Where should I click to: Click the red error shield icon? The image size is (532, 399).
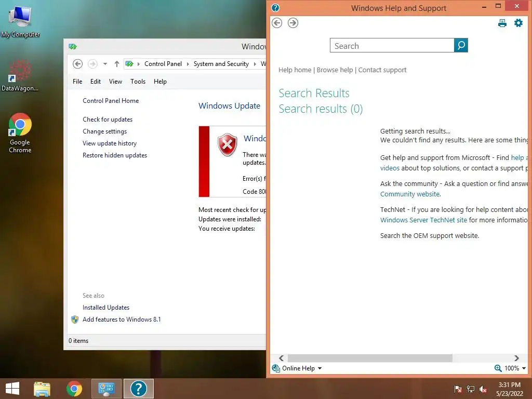click(x=228, y=144)
